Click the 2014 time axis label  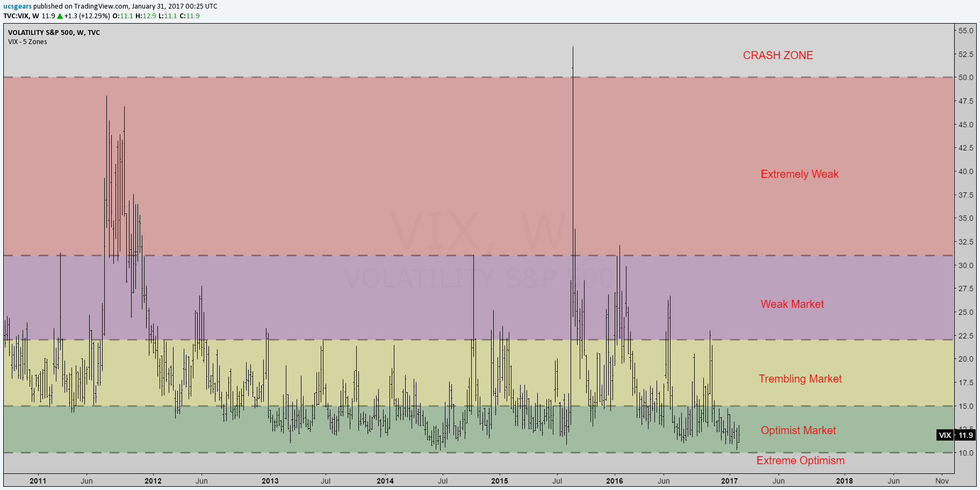pyautogui.click(x=385, y=481)
